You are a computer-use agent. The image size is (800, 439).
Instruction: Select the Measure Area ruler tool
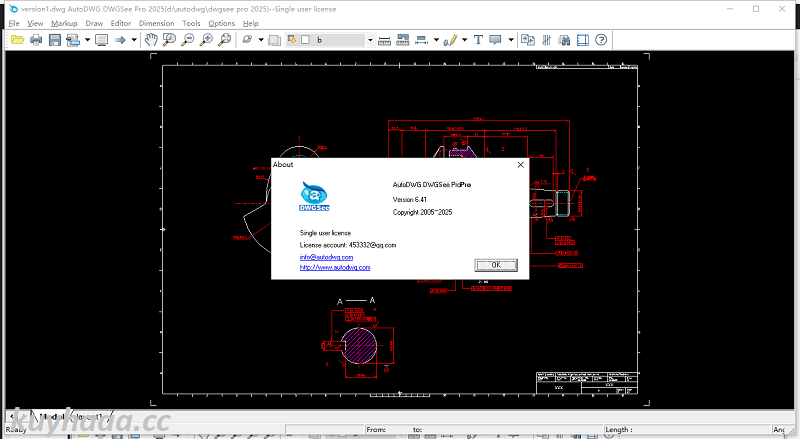click(x=403, y=40)
